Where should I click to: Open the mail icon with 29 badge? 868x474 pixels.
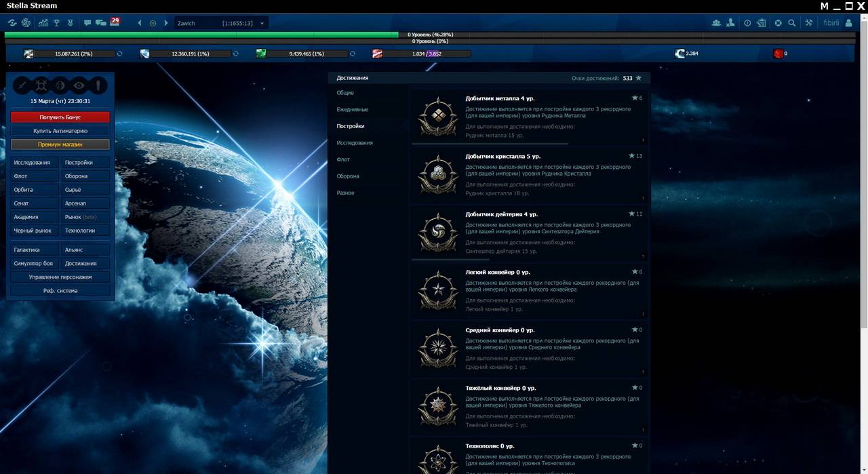pos(115,22)
